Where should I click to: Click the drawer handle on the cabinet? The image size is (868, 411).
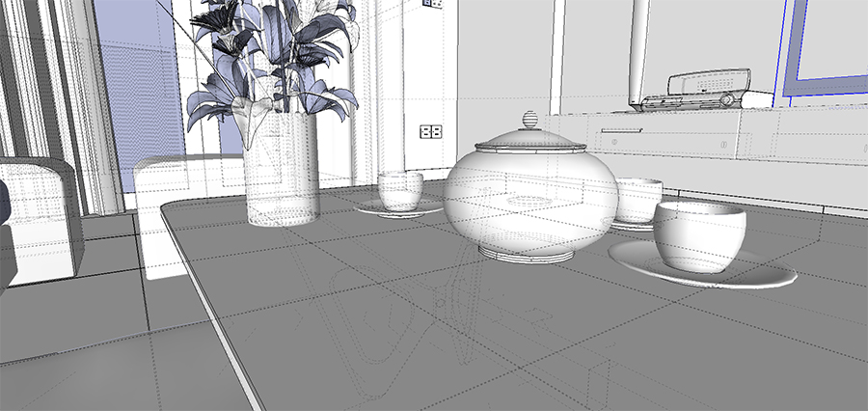pos(622,130)
